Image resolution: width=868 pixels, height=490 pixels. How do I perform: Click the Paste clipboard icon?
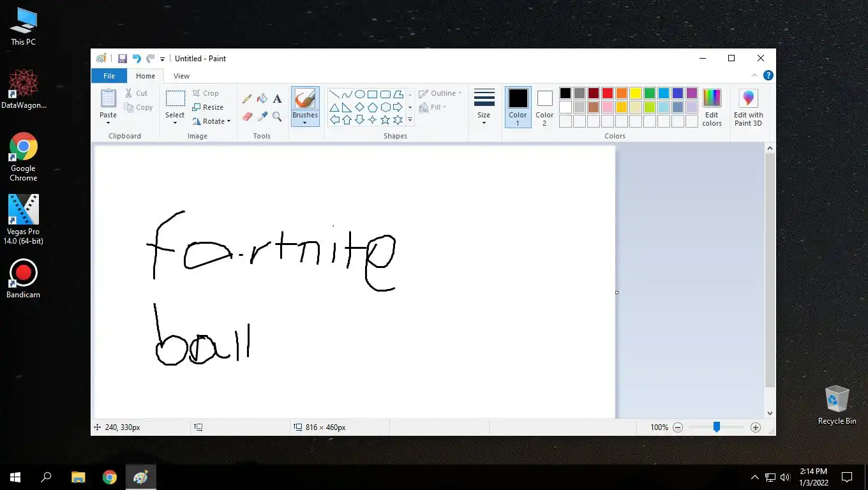click(x=108, y=98)
